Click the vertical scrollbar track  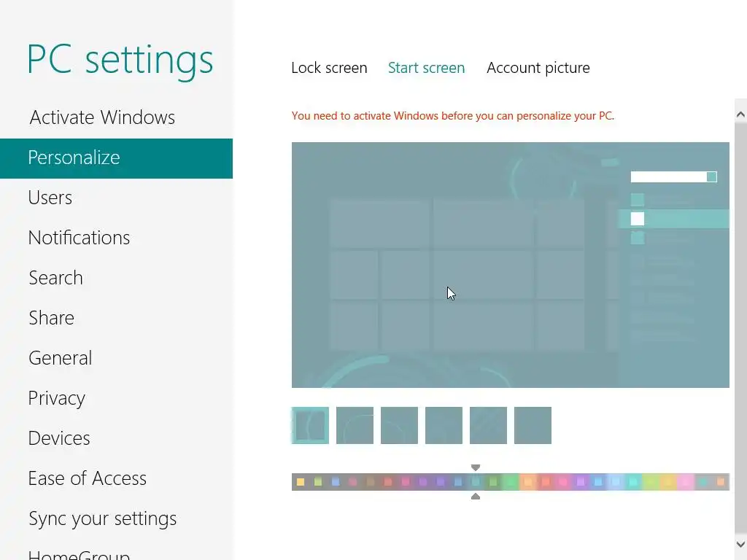(x=740, y=329)
